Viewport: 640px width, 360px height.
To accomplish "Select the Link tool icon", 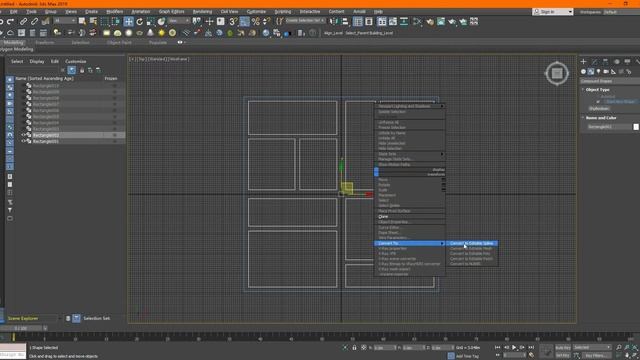I will [x=24, y=21].
